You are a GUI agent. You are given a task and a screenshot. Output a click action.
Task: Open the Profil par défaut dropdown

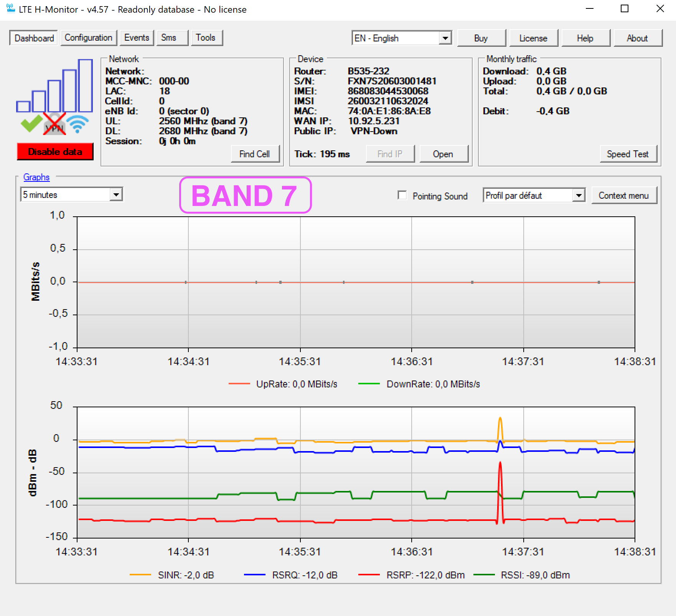(534, 195)
